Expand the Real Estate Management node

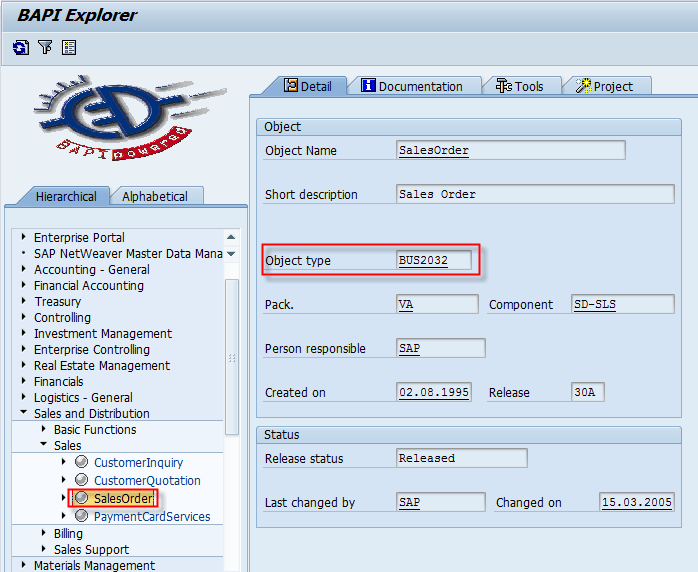[24, 365]
